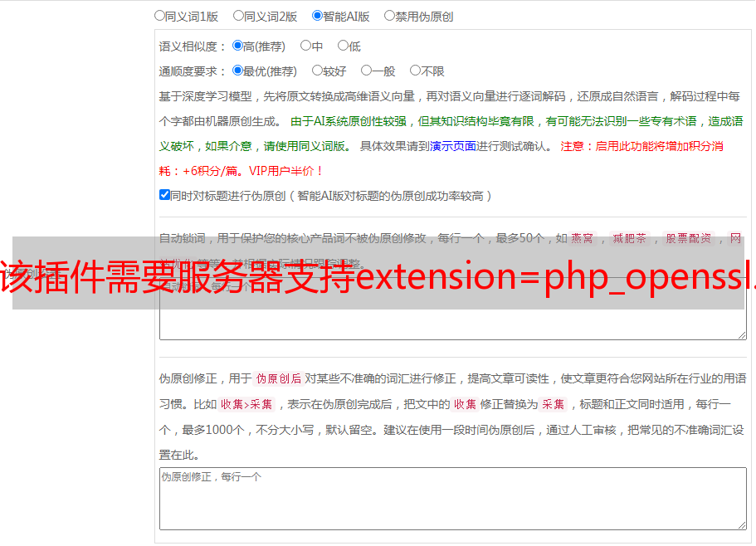Toggle 同时对标题进行伪原创 checkbox
This screenshot has height=546, width=756.
pos(164,195)
